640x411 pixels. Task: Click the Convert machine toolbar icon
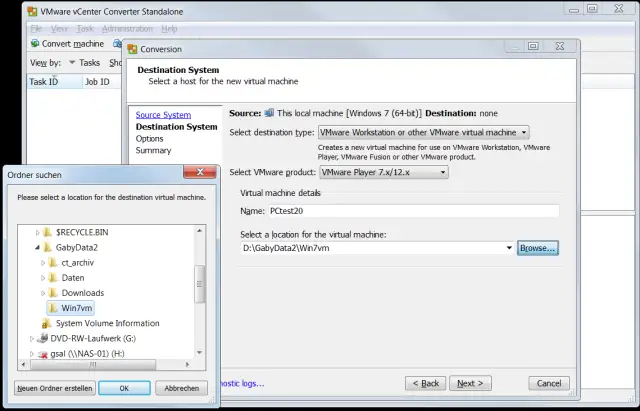pos(35,43)
